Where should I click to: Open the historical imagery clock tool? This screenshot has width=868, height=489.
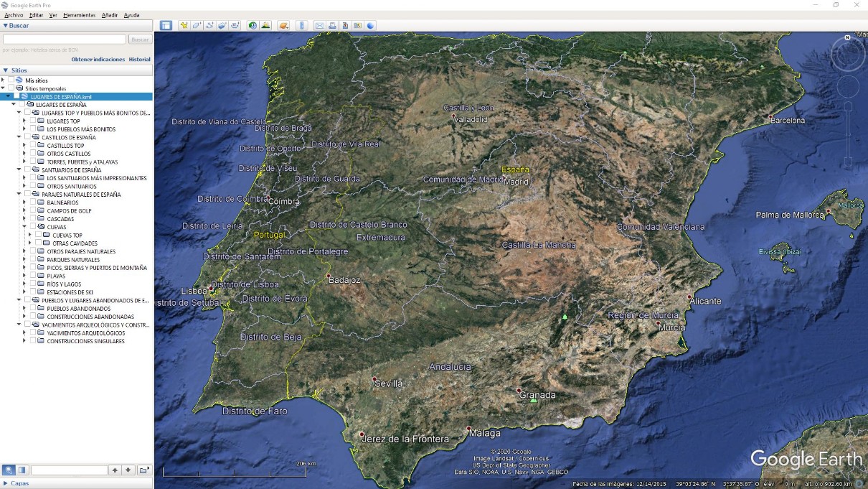(x=253, y=25)
